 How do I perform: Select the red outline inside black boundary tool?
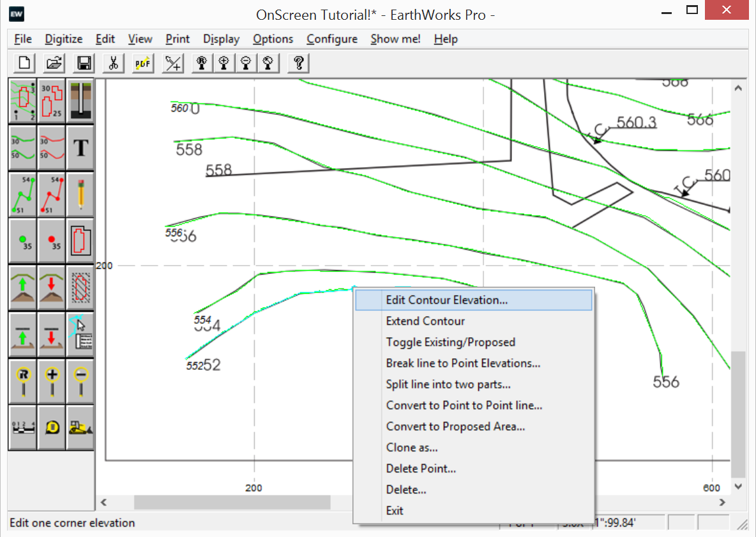80,241
